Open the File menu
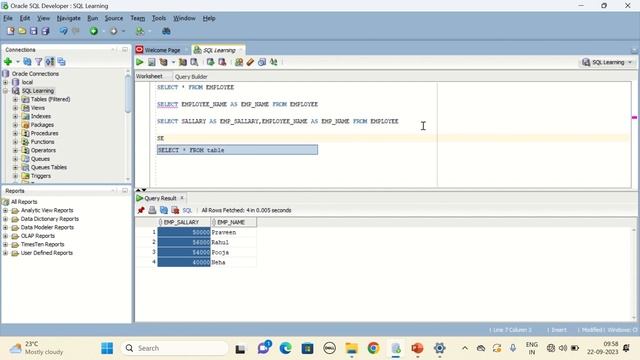 pyautogui.click(x=8, y=18)
